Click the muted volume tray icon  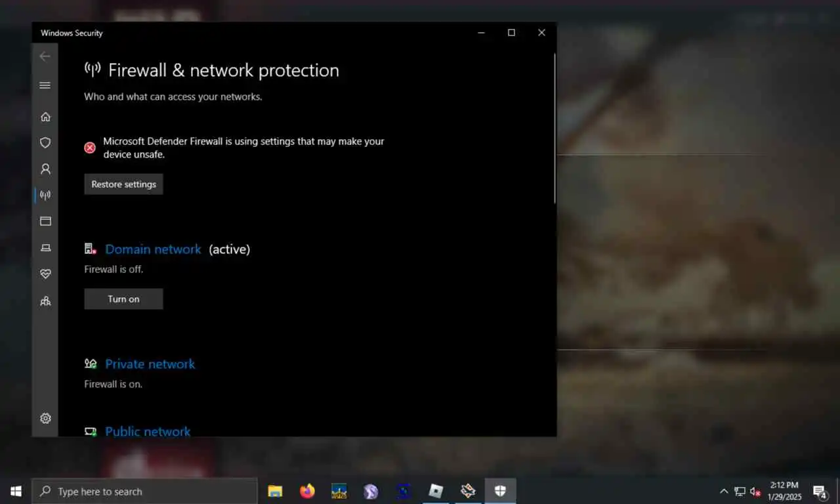point(755,491)
